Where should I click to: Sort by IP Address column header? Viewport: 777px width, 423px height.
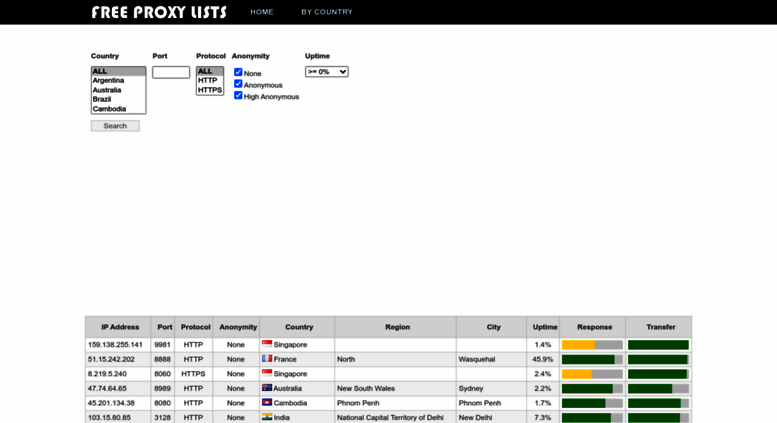[x=118, y=327]
